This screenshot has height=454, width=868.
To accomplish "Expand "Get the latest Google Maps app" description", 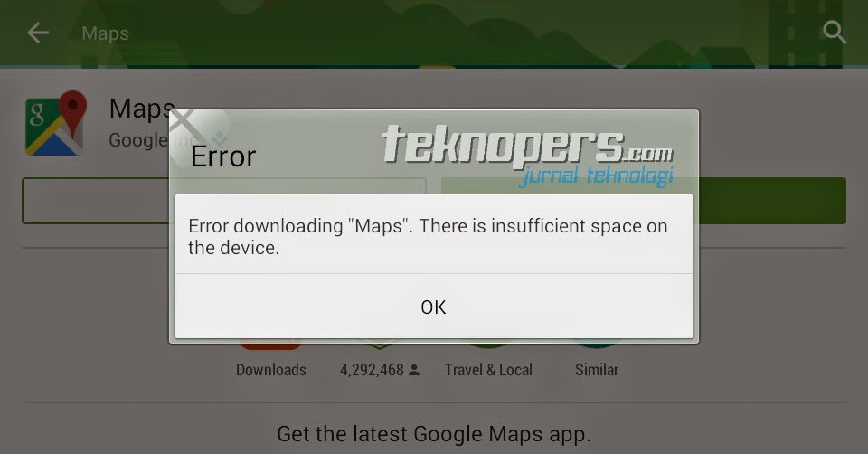I will 433,434.
